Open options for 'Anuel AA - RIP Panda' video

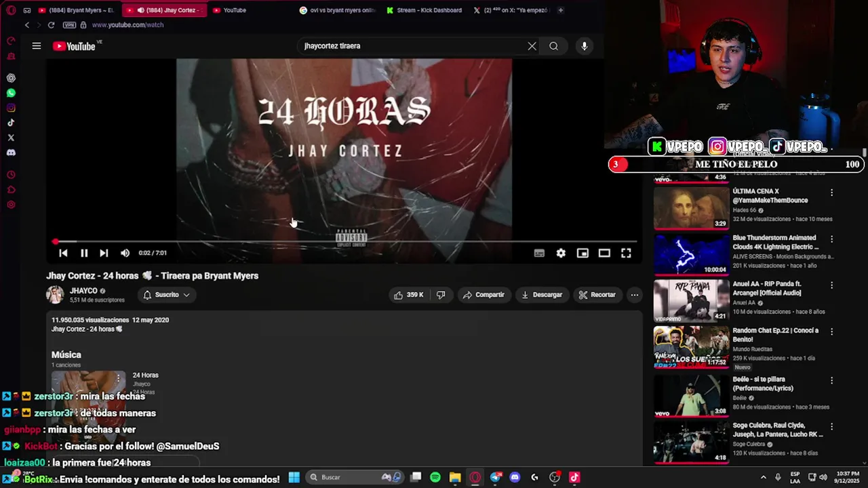pos(831,285)
